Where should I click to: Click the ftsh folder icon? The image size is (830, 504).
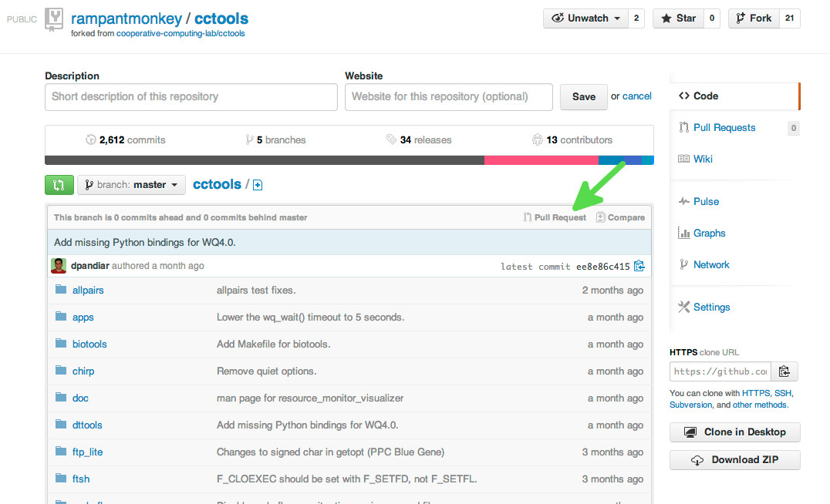pos(62,478)
